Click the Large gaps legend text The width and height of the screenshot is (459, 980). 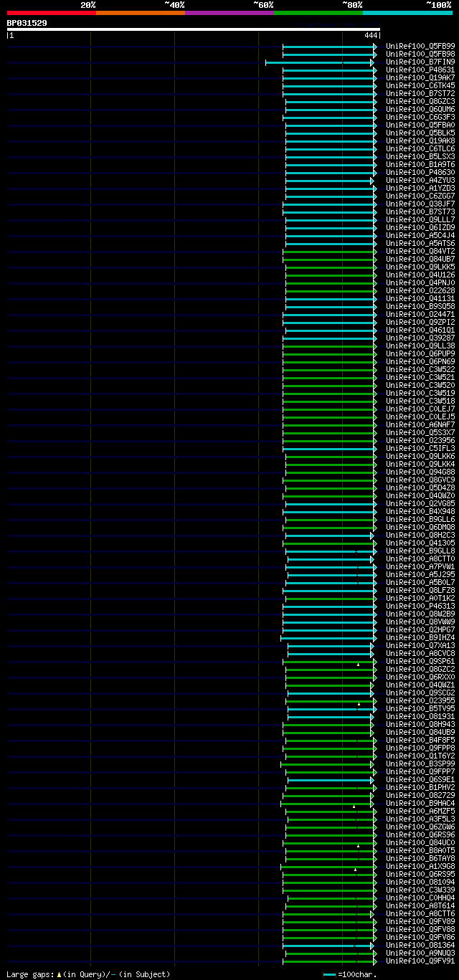[x=88, y=974]
